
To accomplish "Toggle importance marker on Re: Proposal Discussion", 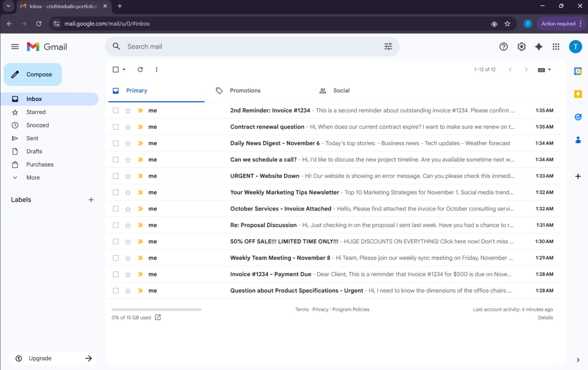I will 140,225.
